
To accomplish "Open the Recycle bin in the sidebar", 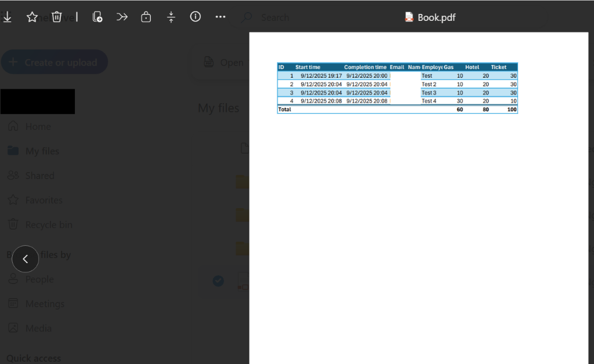I will [x=40, y=225].
